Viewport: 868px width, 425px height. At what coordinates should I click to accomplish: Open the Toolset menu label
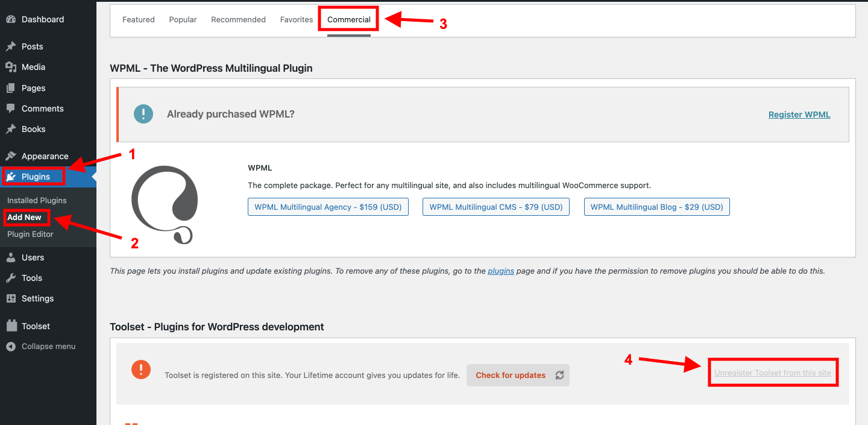point(36,326)
